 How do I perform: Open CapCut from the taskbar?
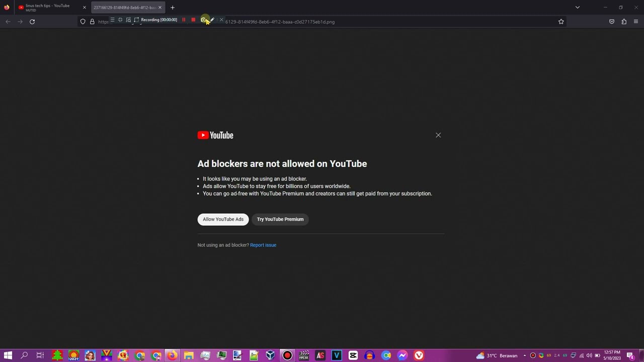(353, 355)
